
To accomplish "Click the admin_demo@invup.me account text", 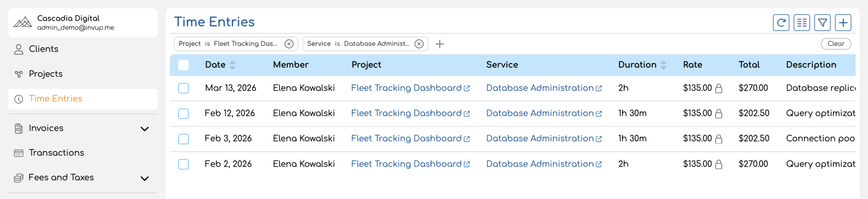I will (x=75, y=28).
